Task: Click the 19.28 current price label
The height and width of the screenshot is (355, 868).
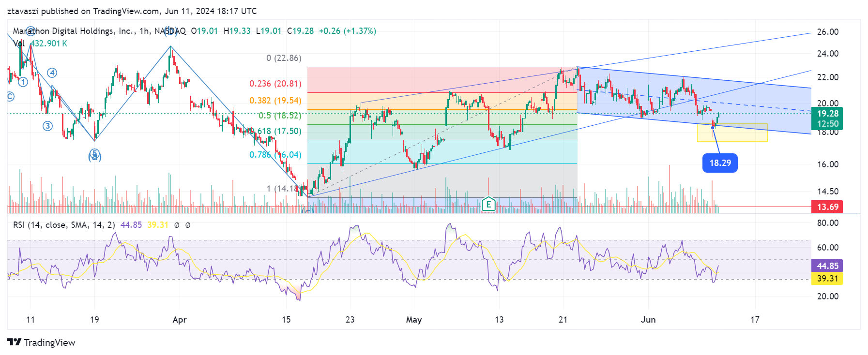Action: (x=827, y=114)
